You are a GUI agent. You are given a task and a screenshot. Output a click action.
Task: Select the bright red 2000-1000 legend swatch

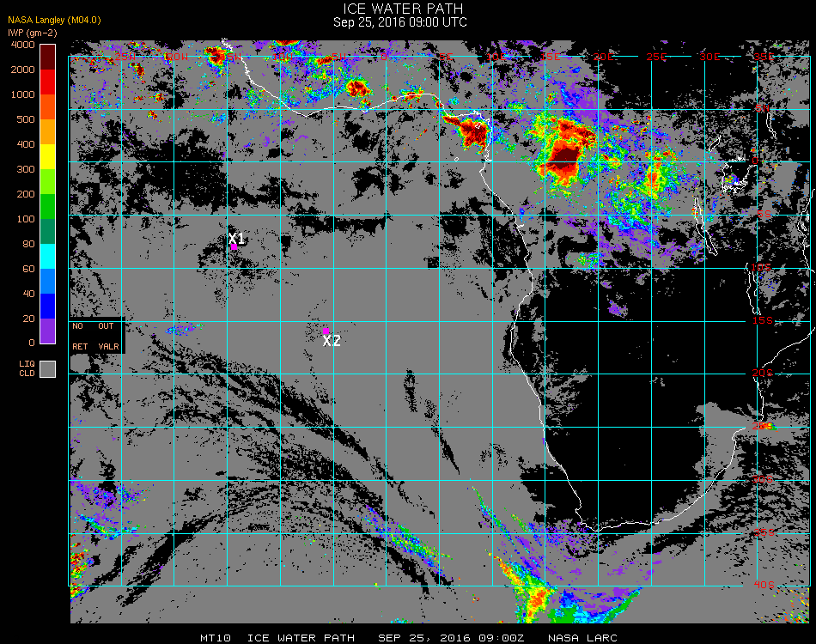[48, 82]
